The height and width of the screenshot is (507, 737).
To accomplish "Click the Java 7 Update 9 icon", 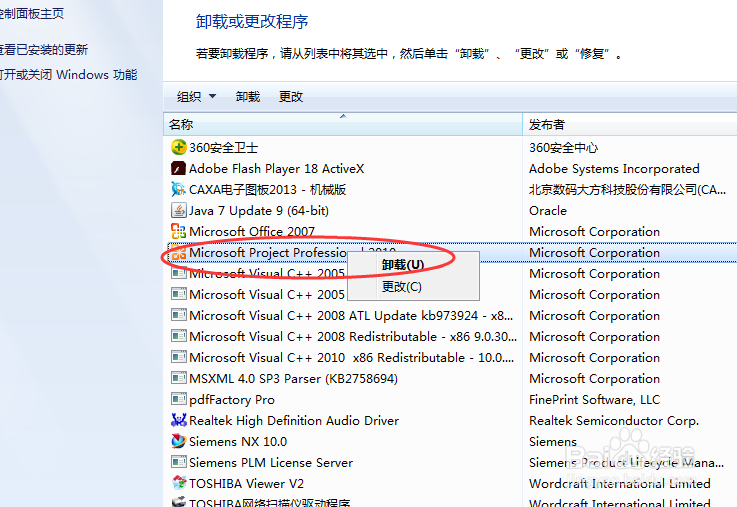I will (179, 210).
